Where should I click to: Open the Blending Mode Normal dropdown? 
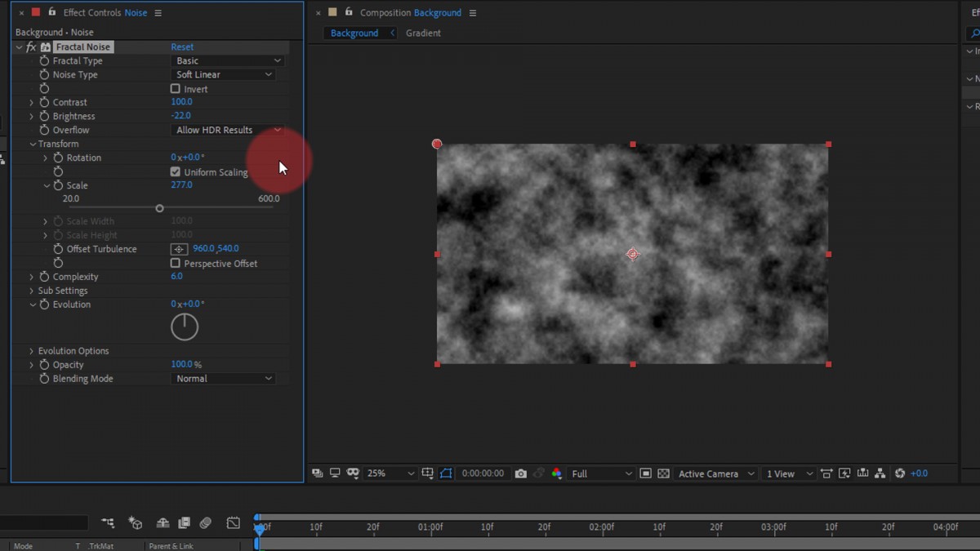[224, 379]
